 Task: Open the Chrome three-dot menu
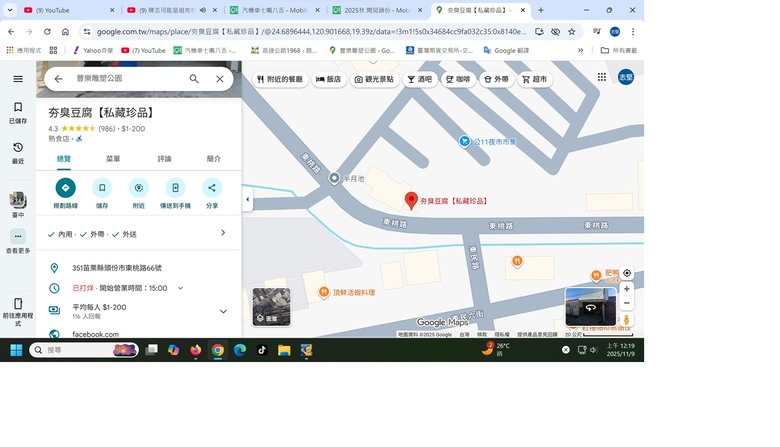[633, 32]
